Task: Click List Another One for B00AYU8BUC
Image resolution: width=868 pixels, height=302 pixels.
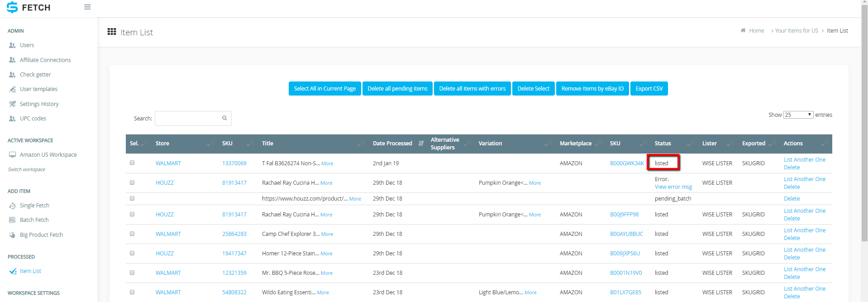Action: (x=805, y=230)
